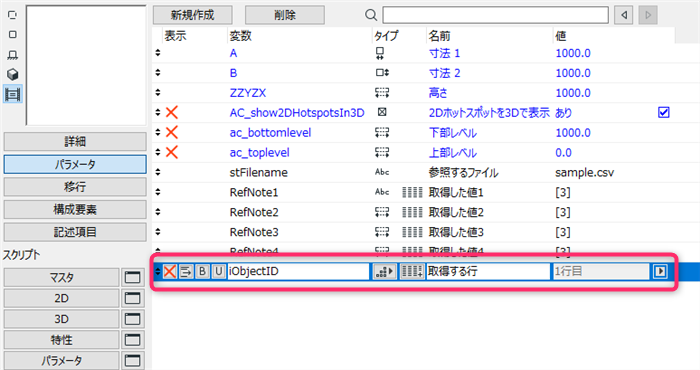Edit the 取得する行 name field
Viewport: 700px width, 370px height.
[x=488, y=271]
